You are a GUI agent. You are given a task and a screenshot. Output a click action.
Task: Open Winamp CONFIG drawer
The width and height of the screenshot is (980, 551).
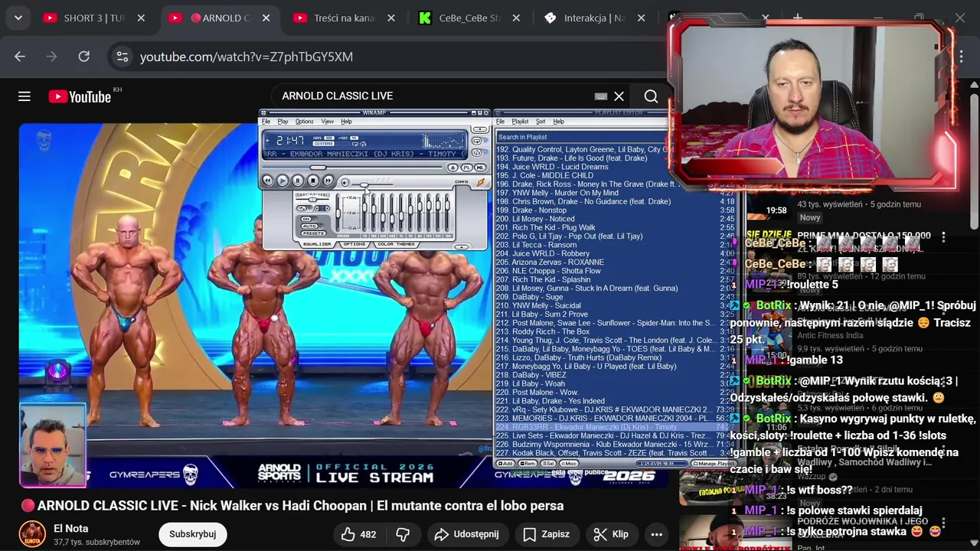462,182
